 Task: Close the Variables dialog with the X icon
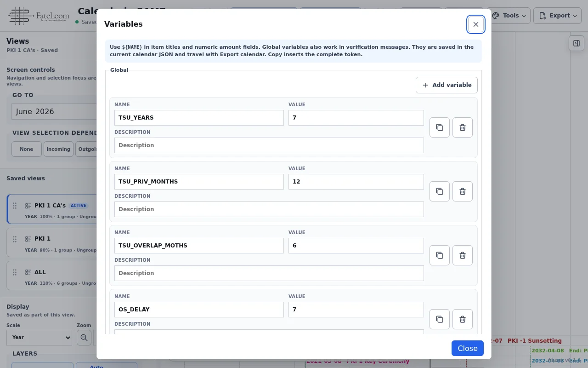(475, 24)
